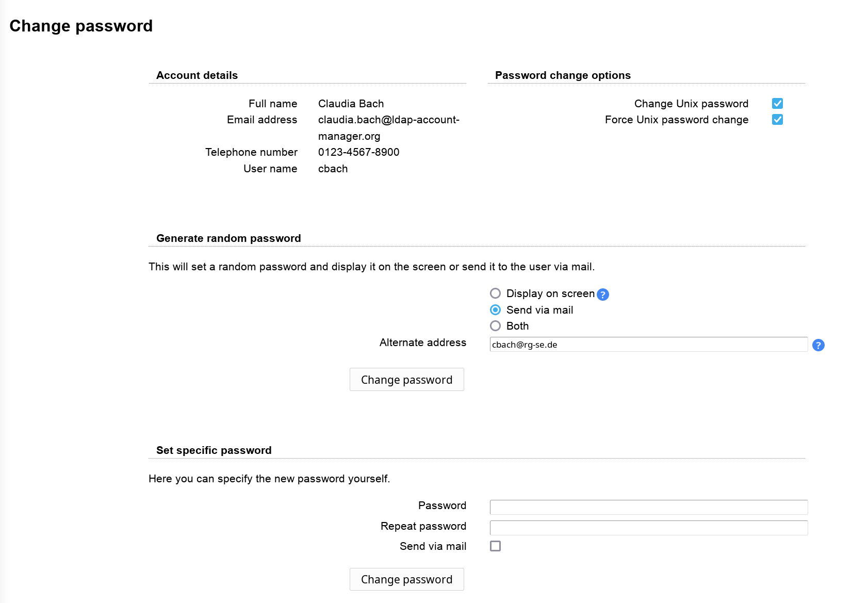Click the Generate random password heading
This screenshot has height=603, width=868.
tap(228, 238)
